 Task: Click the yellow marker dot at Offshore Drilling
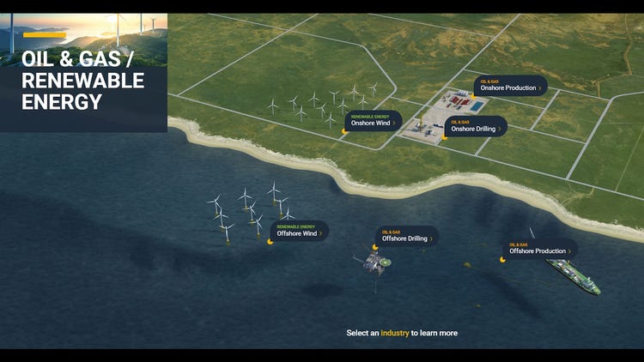pyautogui.click(x=374, y=247)
